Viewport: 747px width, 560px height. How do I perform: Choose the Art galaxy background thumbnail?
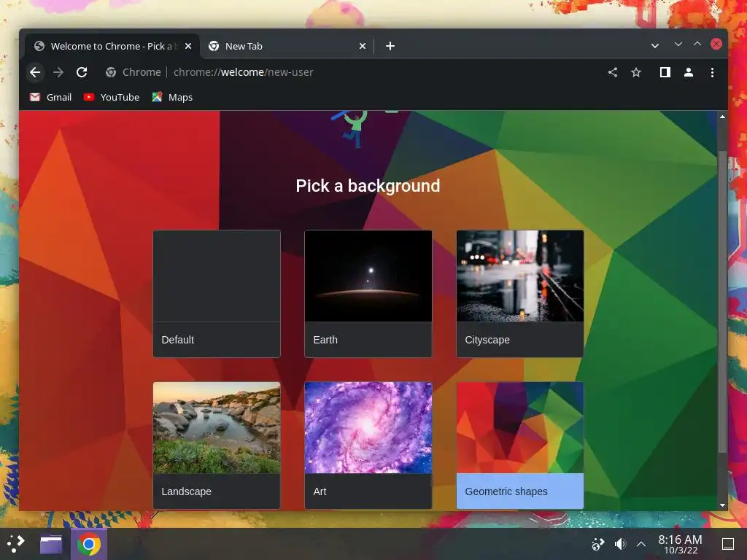(368, 427)
